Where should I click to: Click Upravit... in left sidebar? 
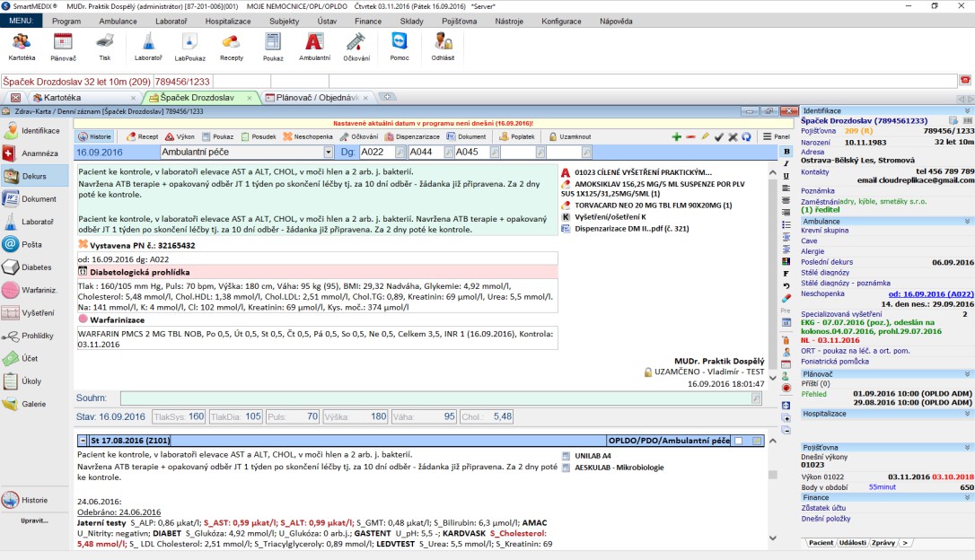click(x=34, y=521)
